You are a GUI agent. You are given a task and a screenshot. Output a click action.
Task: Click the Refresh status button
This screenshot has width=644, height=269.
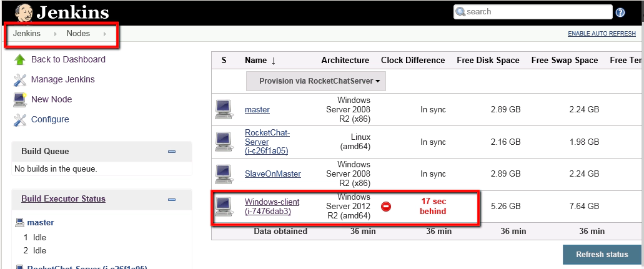(602, 255)
